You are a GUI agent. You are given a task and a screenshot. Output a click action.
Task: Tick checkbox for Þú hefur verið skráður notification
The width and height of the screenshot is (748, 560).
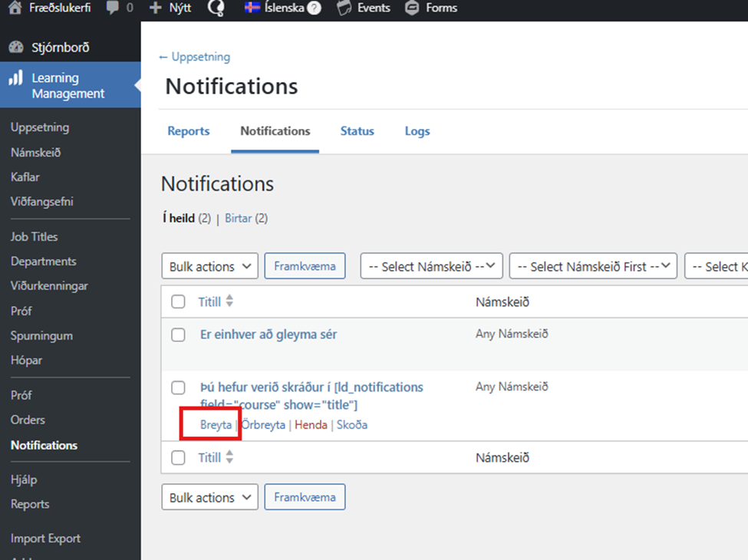tap(178, 387)
